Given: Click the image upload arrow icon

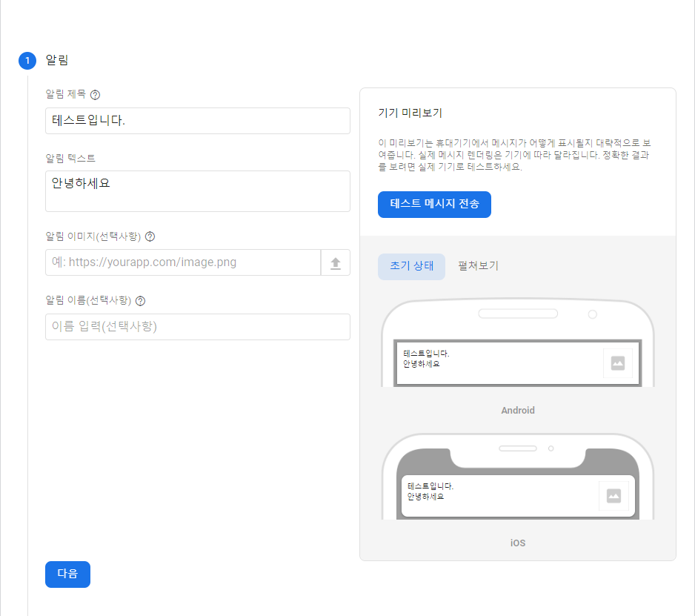Looking at the screenshot, I should click(x=336, y=262).
